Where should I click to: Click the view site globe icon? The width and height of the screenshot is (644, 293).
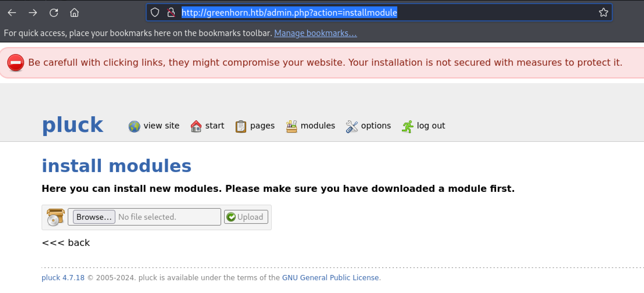pos(134,126)
